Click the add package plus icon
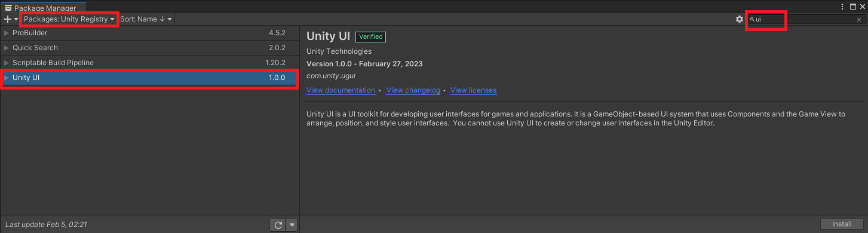This screenshot has width=868, height=233. coord(8,19)
